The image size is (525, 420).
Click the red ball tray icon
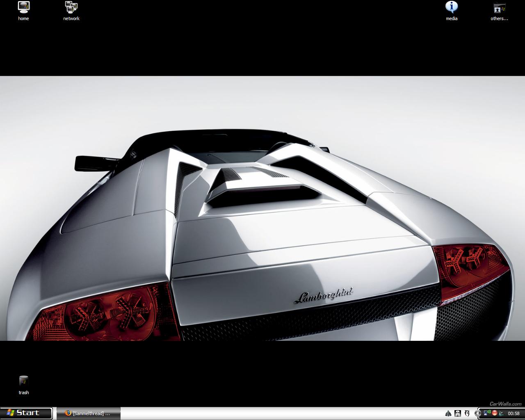coord(495,413)
